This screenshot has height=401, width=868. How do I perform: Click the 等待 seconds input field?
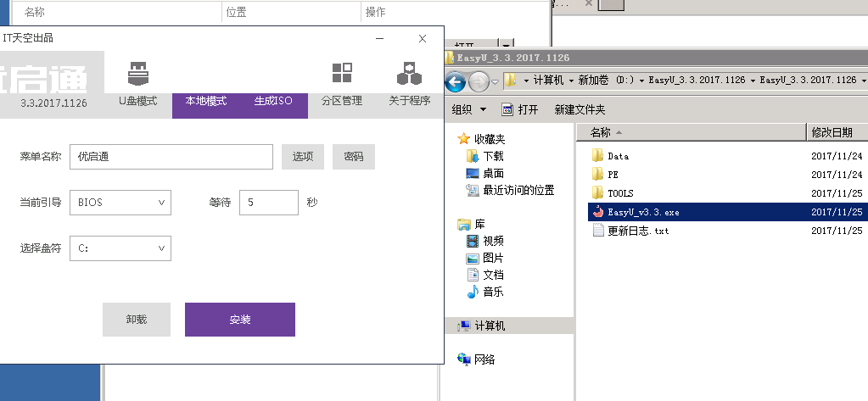click(269, 203)
